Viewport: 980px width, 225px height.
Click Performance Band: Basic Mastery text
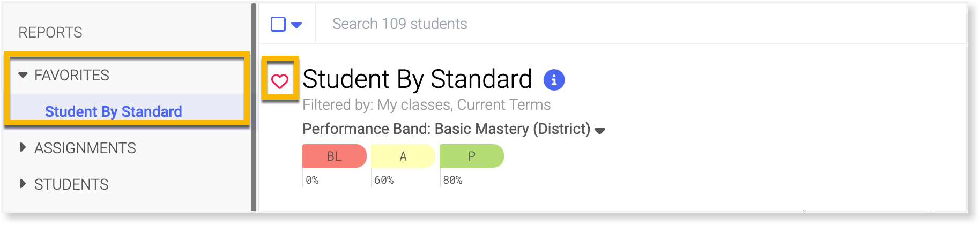tap(446, 129)
